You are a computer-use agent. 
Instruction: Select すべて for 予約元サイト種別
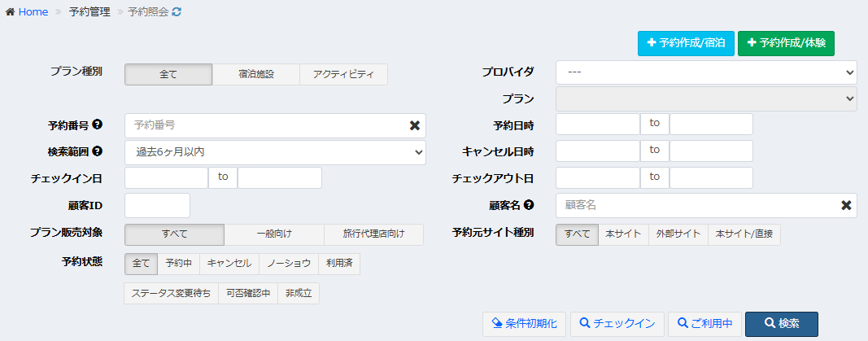[x=577, y=234]
